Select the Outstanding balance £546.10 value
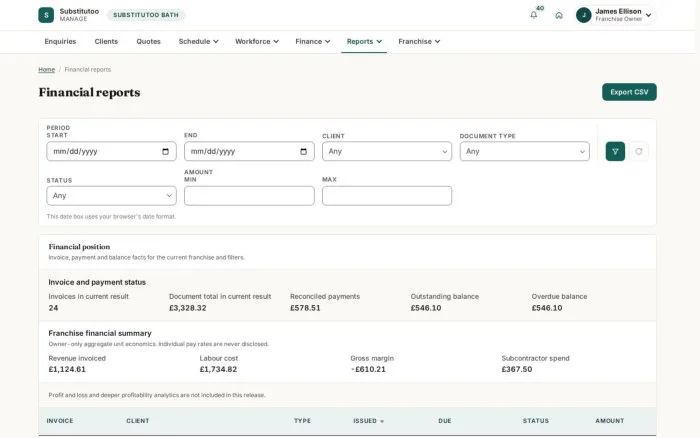The width and height of the screenshot is (700, 438). pyautogui.click(x=426, y=308)
